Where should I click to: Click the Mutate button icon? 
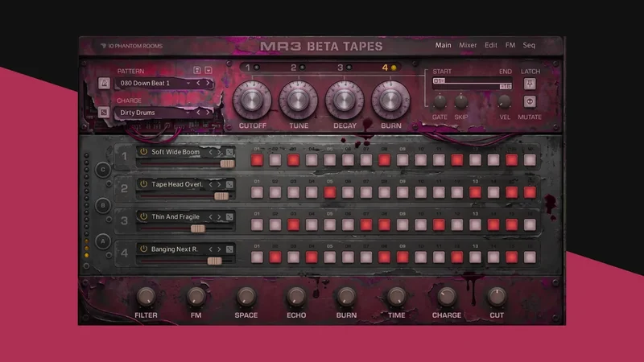(530, 101)
